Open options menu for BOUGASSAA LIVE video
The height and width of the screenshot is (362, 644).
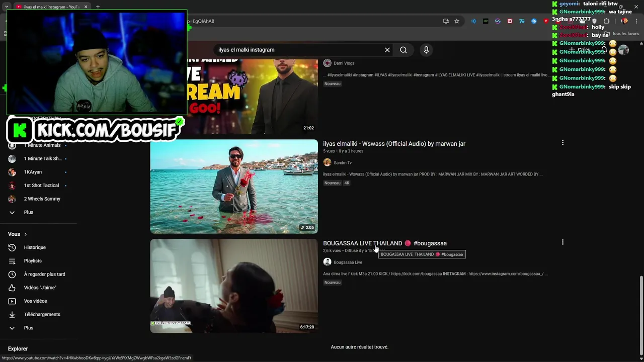562,242
